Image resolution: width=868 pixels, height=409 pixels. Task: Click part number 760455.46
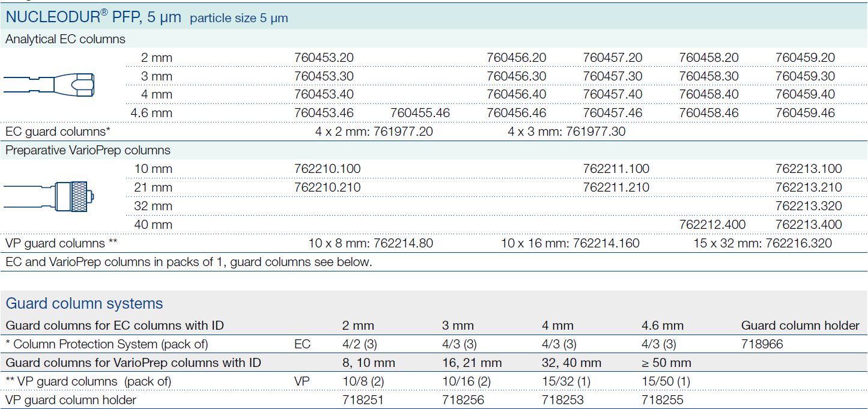[420, 113]
